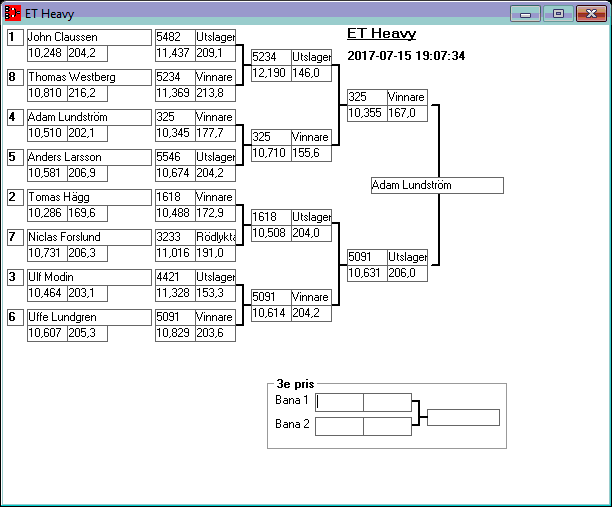Viewport: 612px width, 507px height.
Task: Click the first Bana 1 field under 3e pris
Action: coord(339,402)
